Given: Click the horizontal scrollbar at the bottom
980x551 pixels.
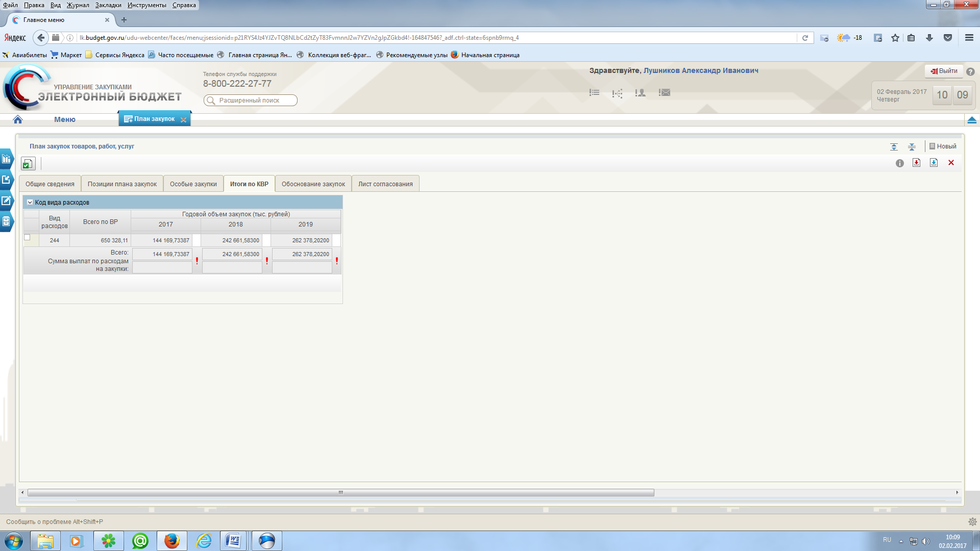Looking at the screenshot, I should [340, 493].
